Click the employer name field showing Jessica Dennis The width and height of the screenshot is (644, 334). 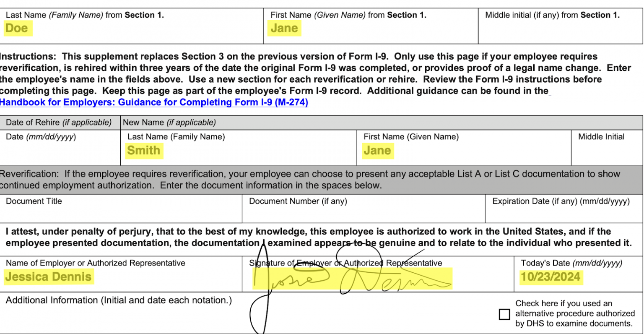(49, 277)
